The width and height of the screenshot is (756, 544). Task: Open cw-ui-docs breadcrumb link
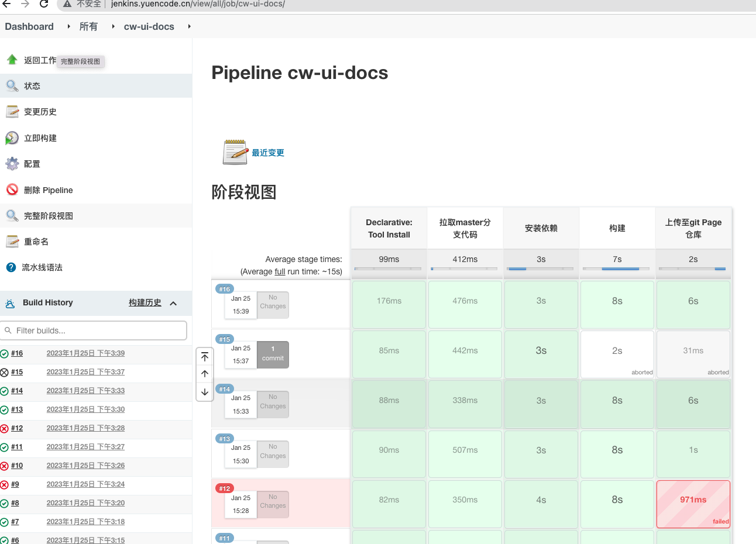coord(149,26)
